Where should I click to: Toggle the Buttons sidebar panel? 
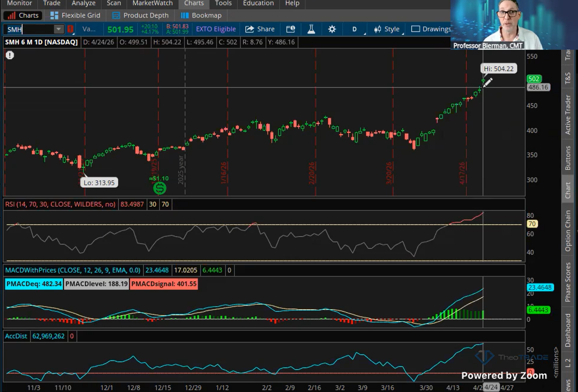click(x=568, y=158)
